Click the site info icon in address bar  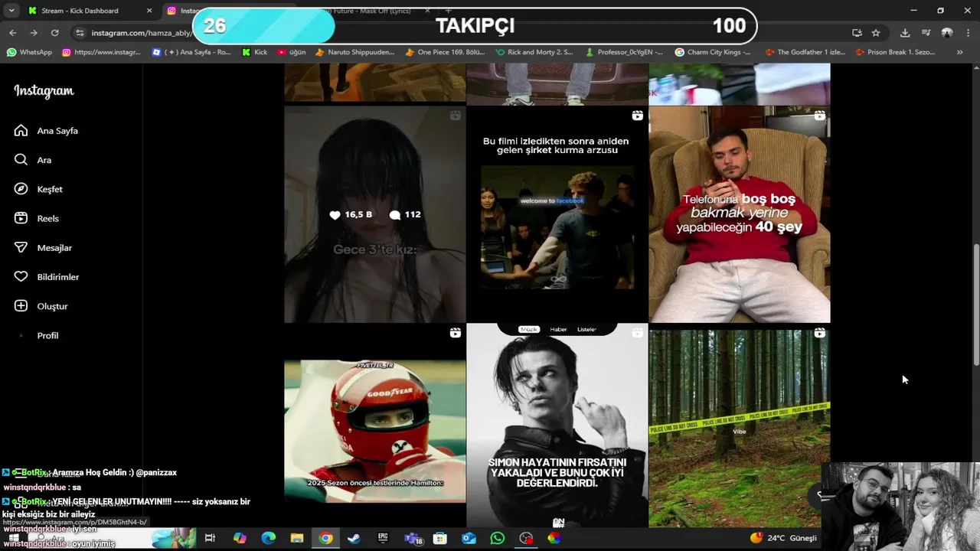pos(80,33)
